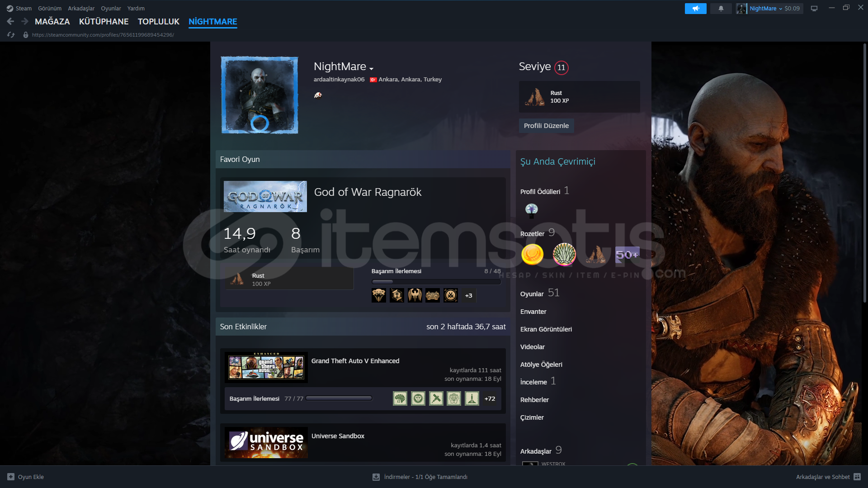Click first GTA V achievement icon

click(x=400, y=398)
